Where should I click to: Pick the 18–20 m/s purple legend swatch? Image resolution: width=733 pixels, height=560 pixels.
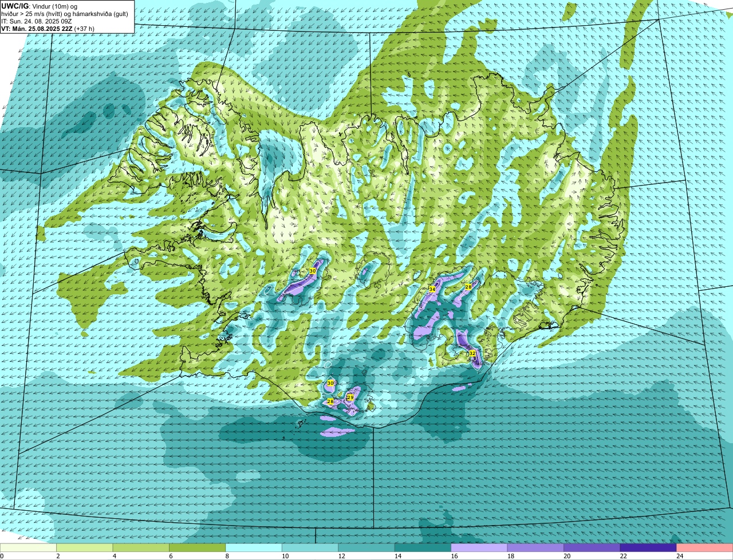(x=536, y=548)
